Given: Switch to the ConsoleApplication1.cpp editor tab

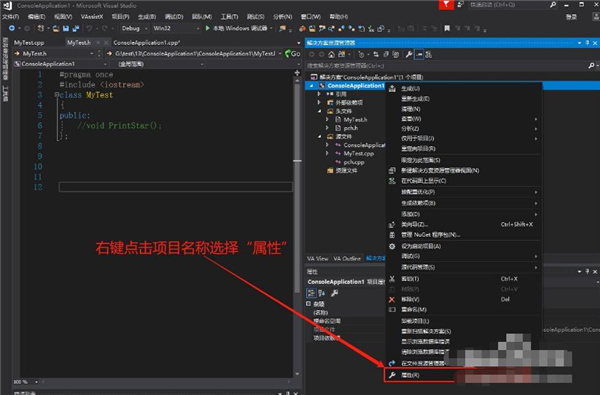Looking at the screenshot, I should click(147, 42).
